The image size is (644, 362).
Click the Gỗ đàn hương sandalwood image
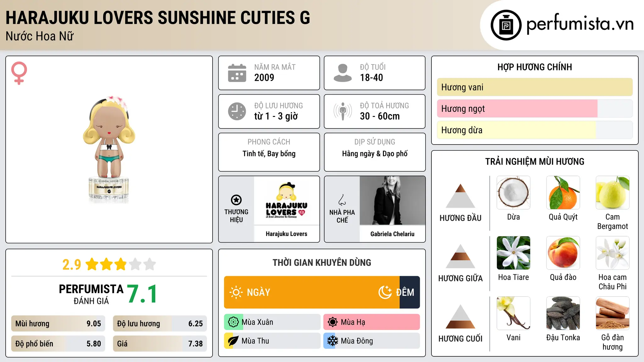tap(613, 313)
